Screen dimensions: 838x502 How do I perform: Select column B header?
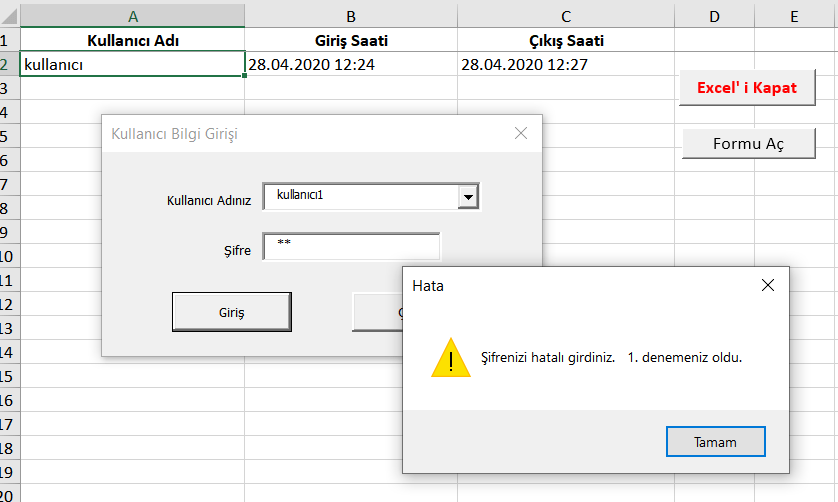351,16
